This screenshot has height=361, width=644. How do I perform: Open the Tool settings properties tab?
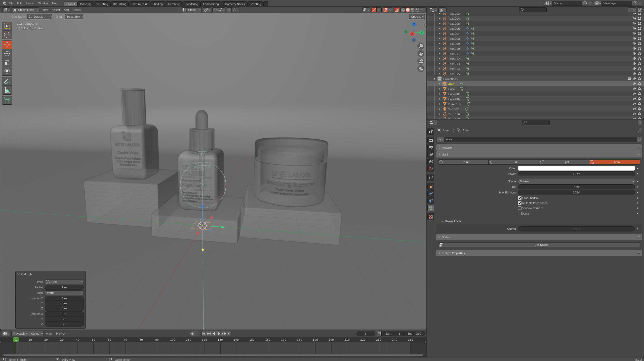point(431,131)
